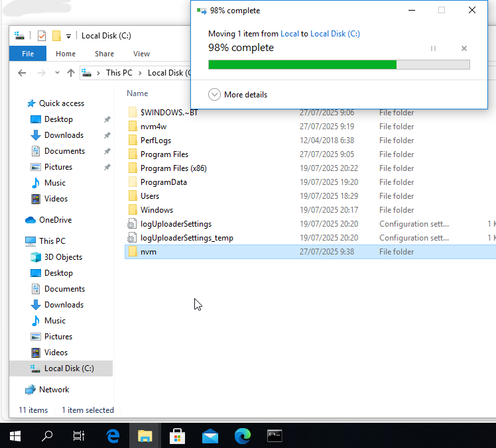Click the Local source link in dialog
Screen dimensions: 496x448
click(x=290, y=34)
